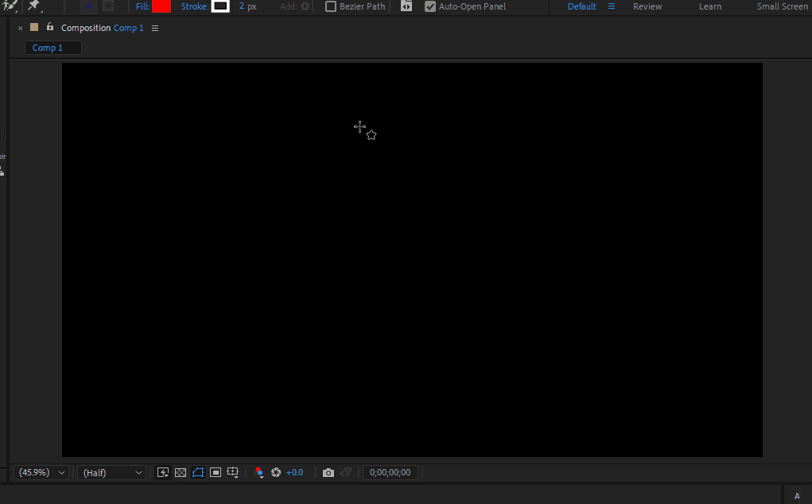
Task: Open Show Channel and color management menu
Action: [x=259, y=472]
